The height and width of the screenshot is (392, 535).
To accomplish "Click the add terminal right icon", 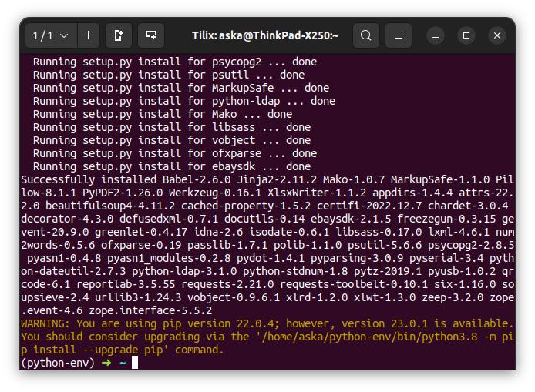I will click(x=119, y=35).
